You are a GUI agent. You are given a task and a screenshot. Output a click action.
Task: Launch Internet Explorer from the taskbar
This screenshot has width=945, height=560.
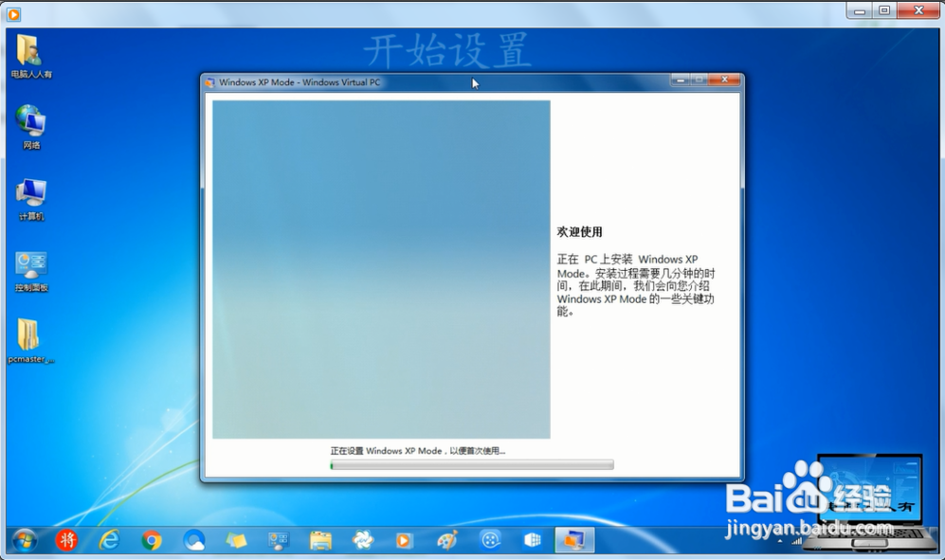coord(109,540)
